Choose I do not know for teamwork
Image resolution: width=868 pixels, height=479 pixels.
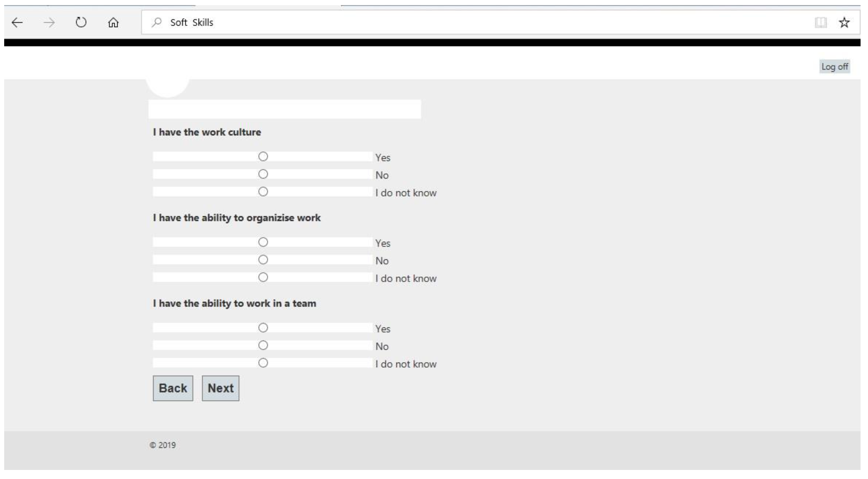pos(263,363)
